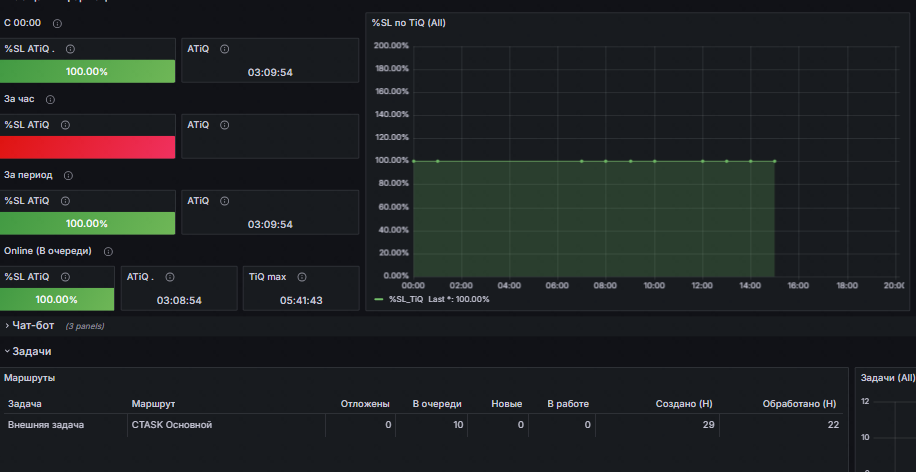Image resolution: width=916 pixels, height=472 pixels.
Task: Click the ATiQ value 03:09:54 under За период
Action: point(270,224)
